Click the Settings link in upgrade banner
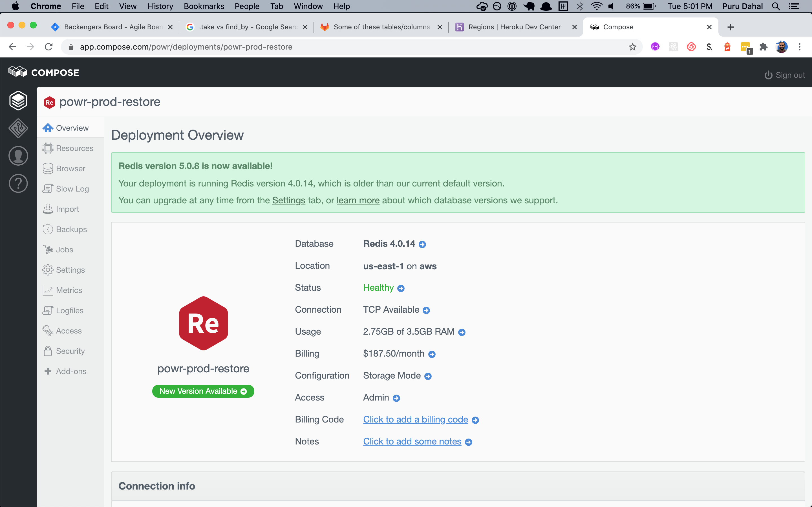The width and height of the screenshot is (812, 507). pyautogui.click(x=288, y=200)
